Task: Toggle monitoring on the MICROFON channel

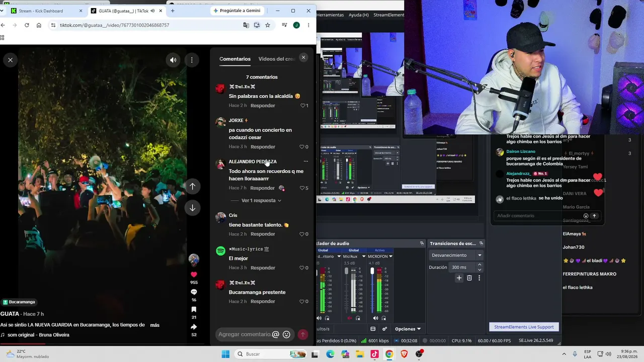Action: click(x=384, y=318)
